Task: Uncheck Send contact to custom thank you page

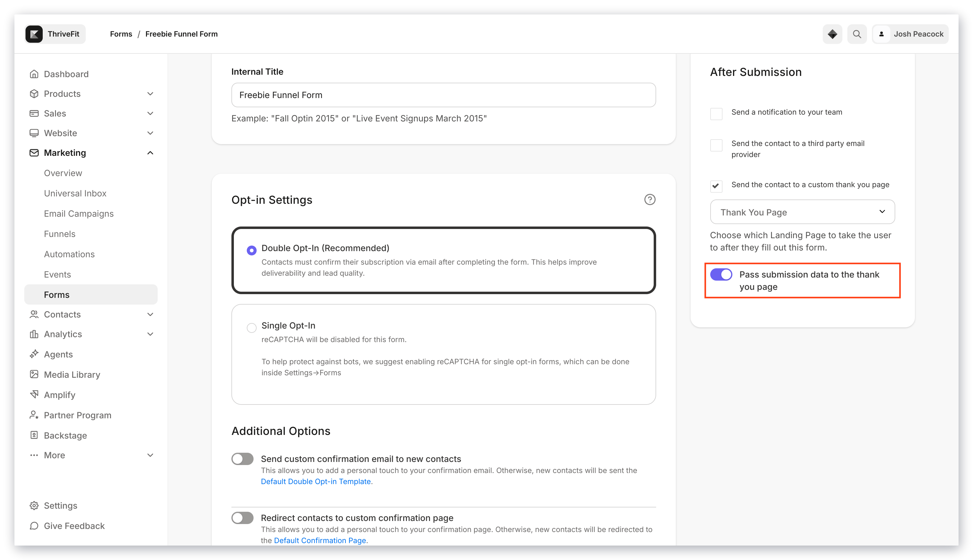Action: coord(716,186)
